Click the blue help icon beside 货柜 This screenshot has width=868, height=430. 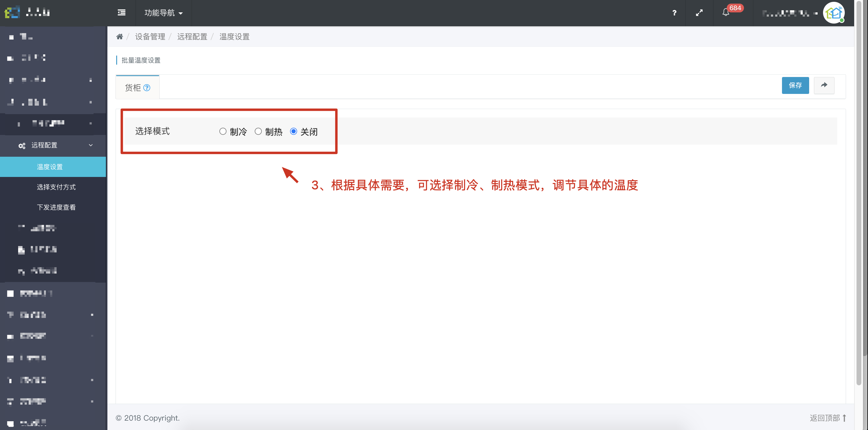(147, 88)
